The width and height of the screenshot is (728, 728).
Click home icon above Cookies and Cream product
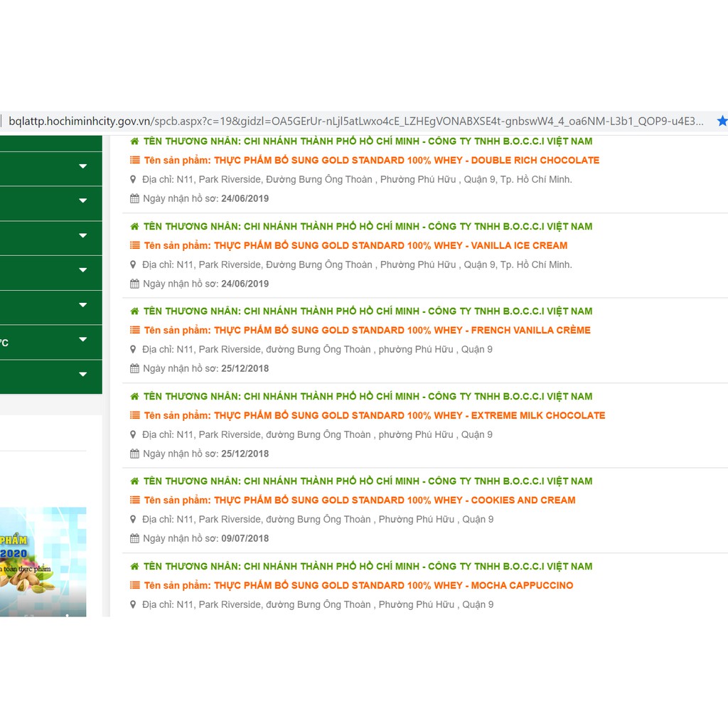[134, 481]
